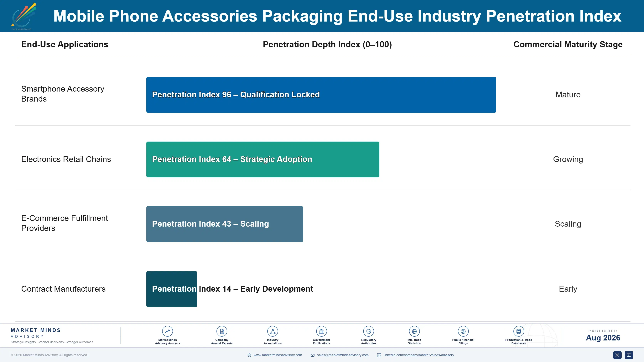Image resolution: width=644 pixels, height=362 pixels.
Task: Click the Market Minds Advisory logo in header
Action: coord(23,16)
